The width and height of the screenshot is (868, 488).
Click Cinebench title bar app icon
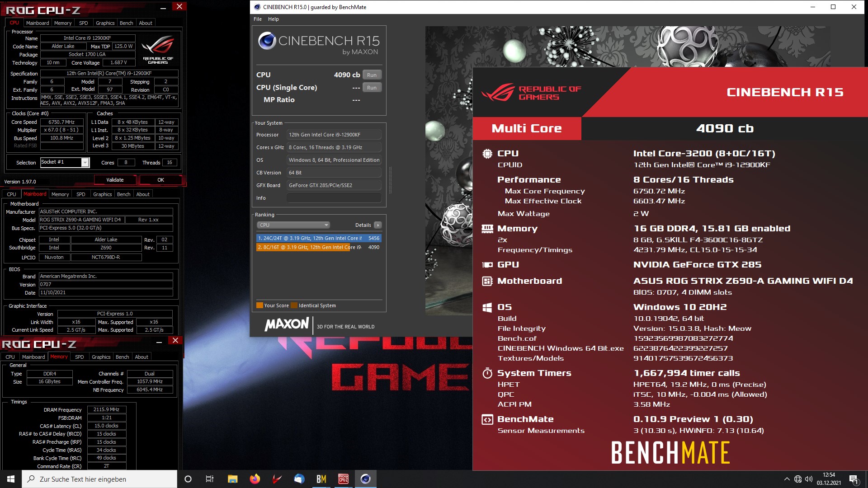[257, 7]
